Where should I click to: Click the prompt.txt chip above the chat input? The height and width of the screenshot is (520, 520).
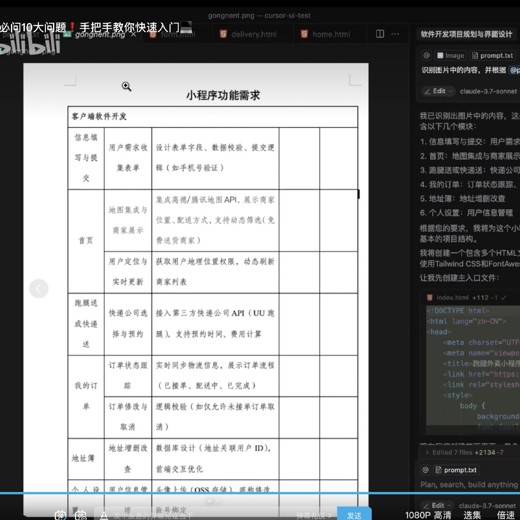click(x=456, y=470)
